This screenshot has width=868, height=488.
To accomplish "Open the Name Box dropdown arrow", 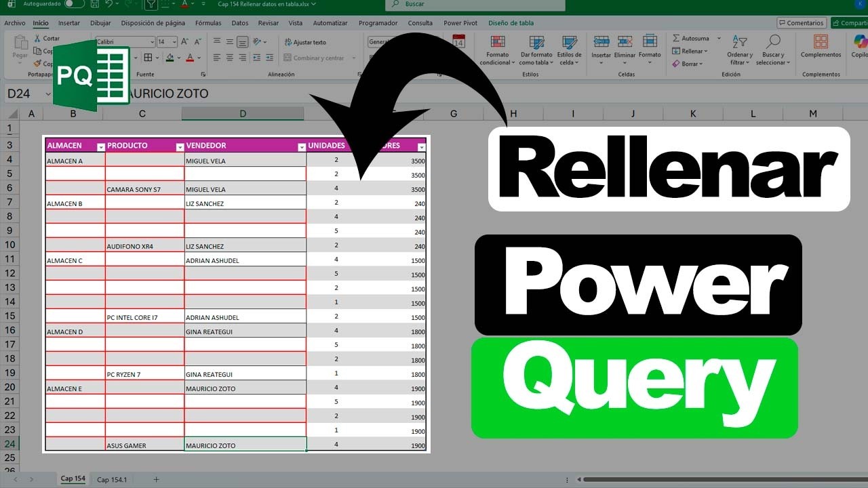I will pos(48,94).
